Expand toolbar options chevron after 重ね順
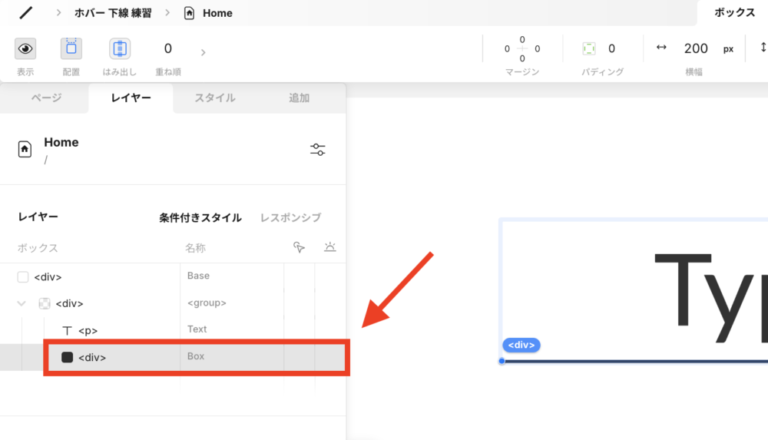Viewport: 768px width, 440px height. tap(203, 52)
